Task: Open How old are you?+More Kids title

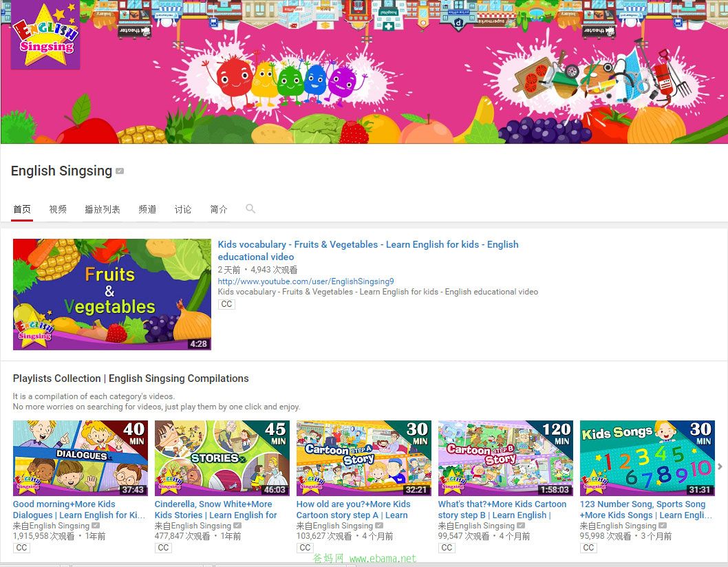Action: pos(353,509)
